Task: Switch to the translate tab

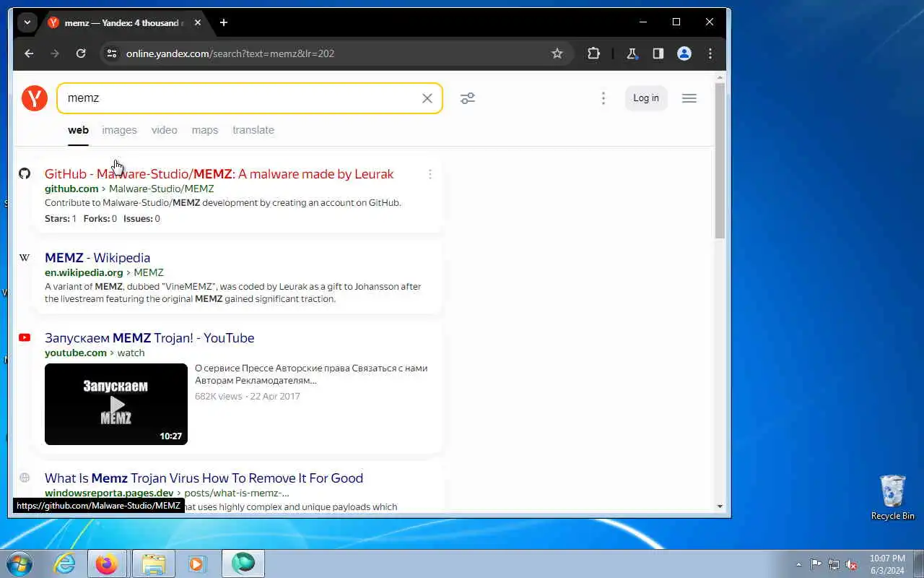Action: click(253, 130)
